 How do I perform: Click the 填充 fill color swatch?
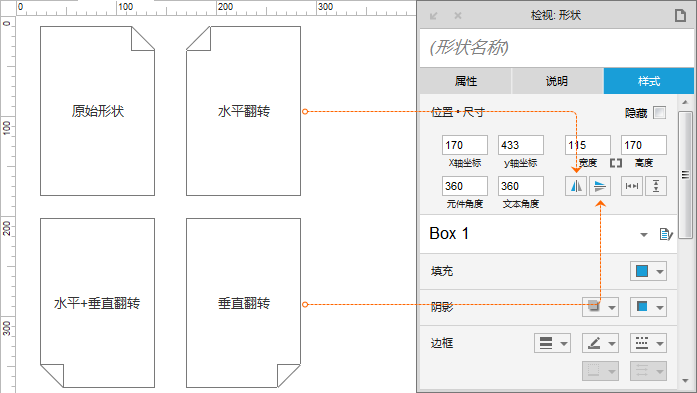click(642, 271)
